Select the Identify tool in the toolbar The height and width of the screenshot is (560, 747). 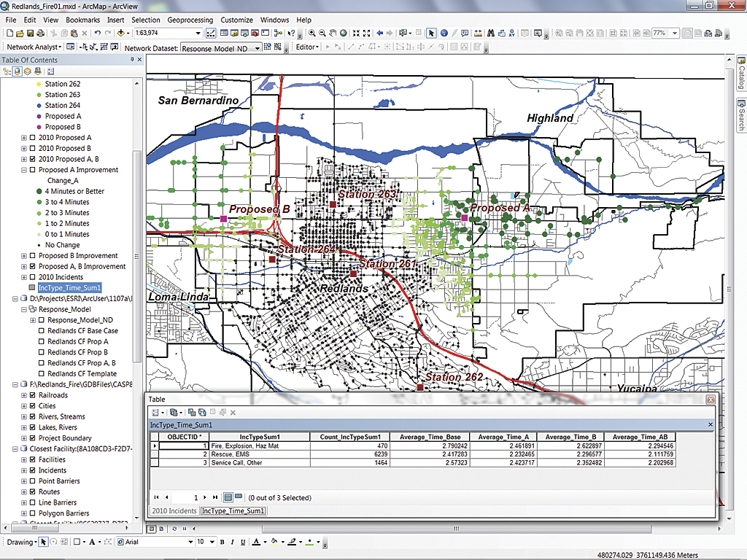click(x=444, y=33)
